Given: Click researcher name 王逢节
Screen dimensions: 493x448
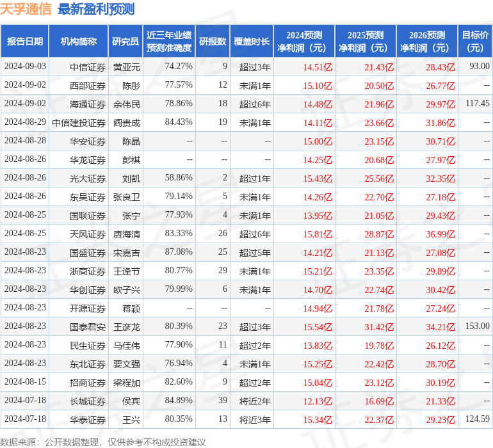Looking at the screenshot, I should [x=127, y=271].
